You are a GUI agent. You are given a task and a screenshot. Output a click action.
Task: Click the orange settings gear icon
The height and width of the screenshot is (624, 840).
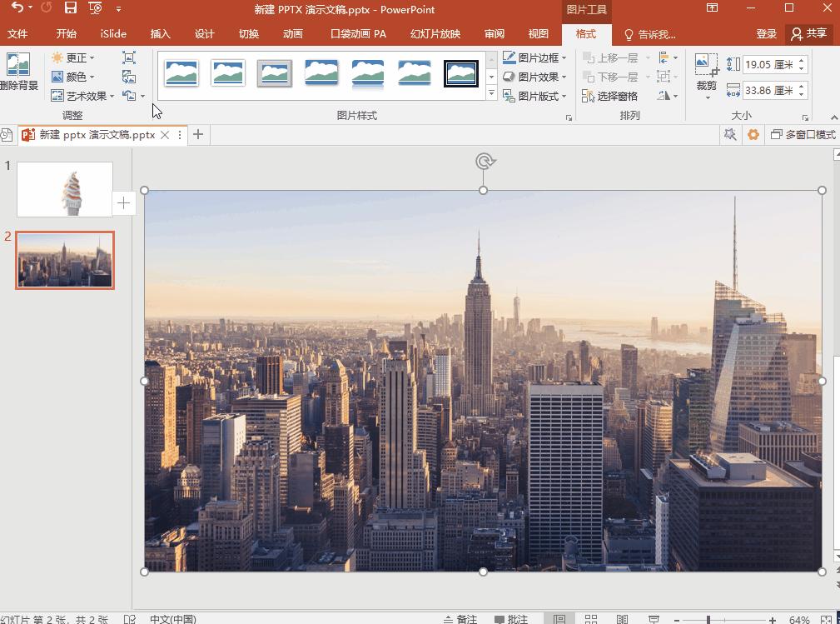pyautogui.click(x=753, y=134)
